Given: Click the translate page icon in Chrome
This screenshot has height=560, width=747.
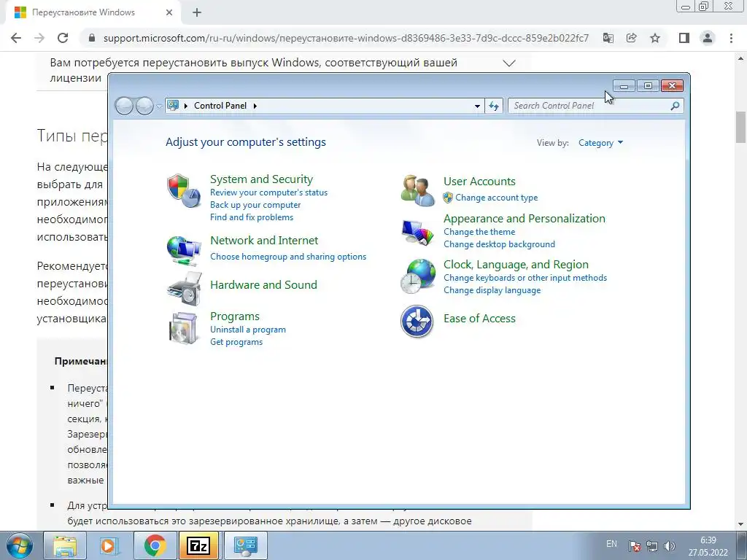Looking at the screenshot, I should coord(608,38).
